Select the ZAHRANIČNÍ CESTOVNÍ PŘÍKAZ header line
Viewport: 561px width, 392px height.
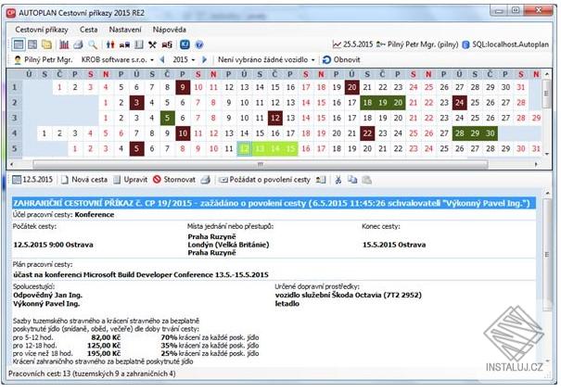[x=274, y=204]
